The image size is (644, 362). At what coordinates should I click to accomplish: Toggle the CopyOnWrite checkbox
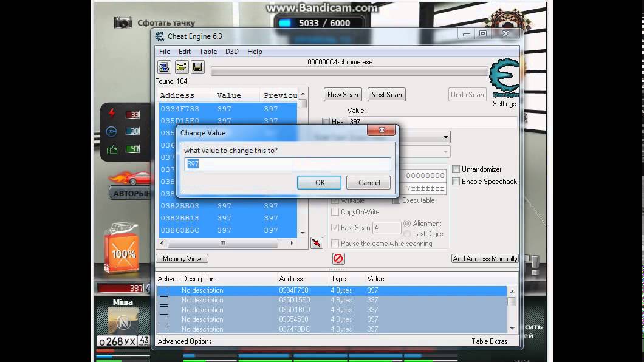[335, 212]
